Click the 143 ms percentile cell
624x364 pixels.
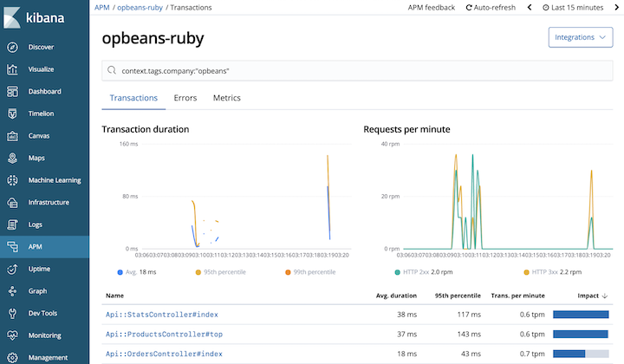pos(469,335)
